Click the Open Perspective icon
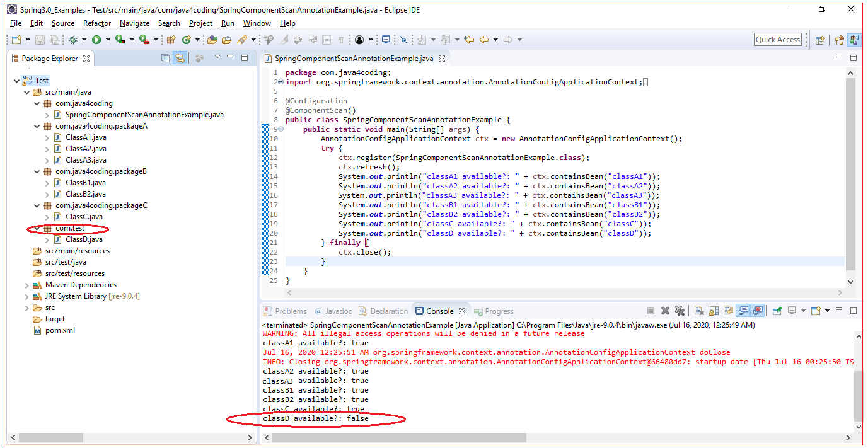 point(819,40)
